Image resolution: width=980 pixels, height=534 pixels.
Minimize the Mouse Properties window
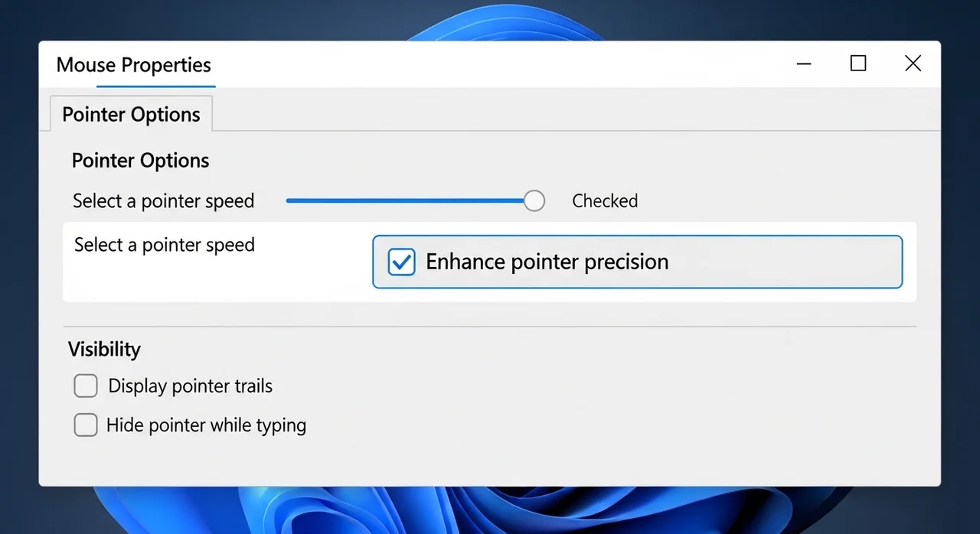[804, 64]
